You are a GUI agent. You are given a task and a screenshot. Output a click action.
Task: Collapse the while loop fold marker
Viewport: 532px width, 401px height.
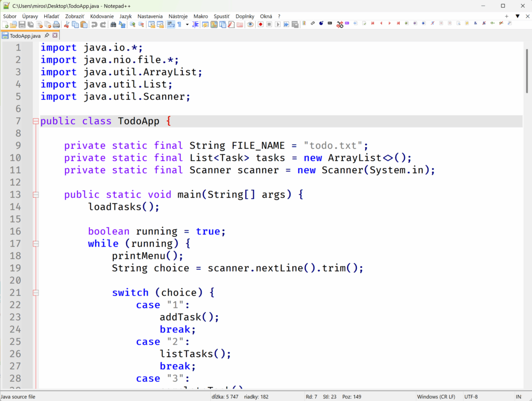(36, 243)
